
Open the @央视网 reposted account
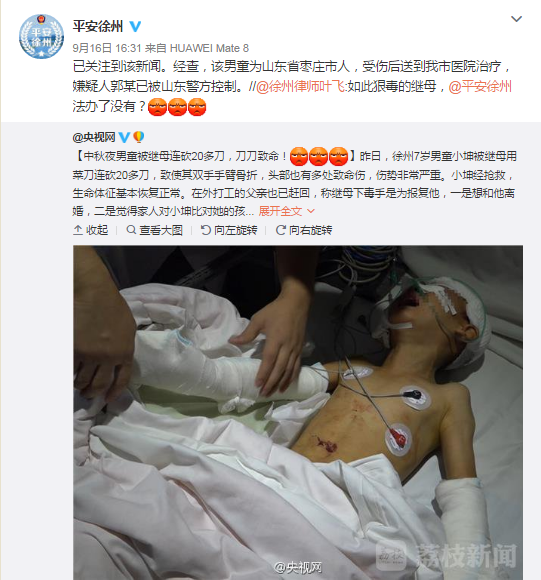point(94,137)
